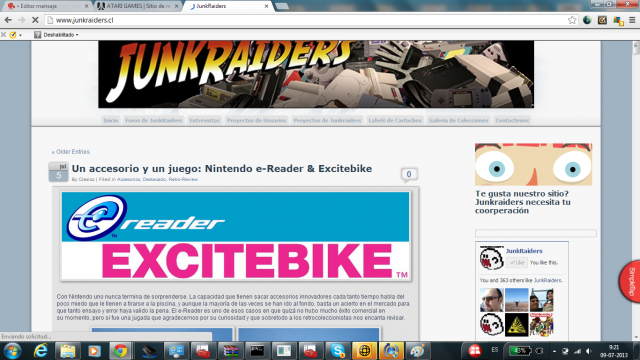This screenshot has height=360, width=640.
Task: Stop page loading with the X button
Action: (35, 20)
